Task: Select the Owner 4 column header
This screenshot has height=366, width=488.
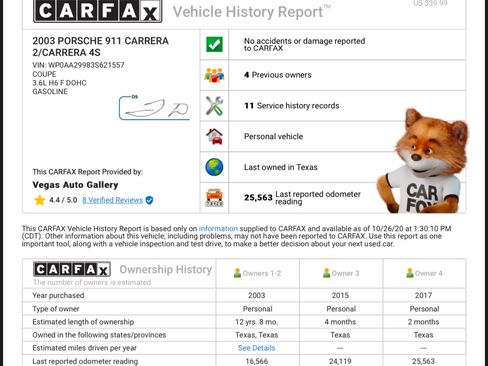Action: pyautogui.click(x=424, y=273)
